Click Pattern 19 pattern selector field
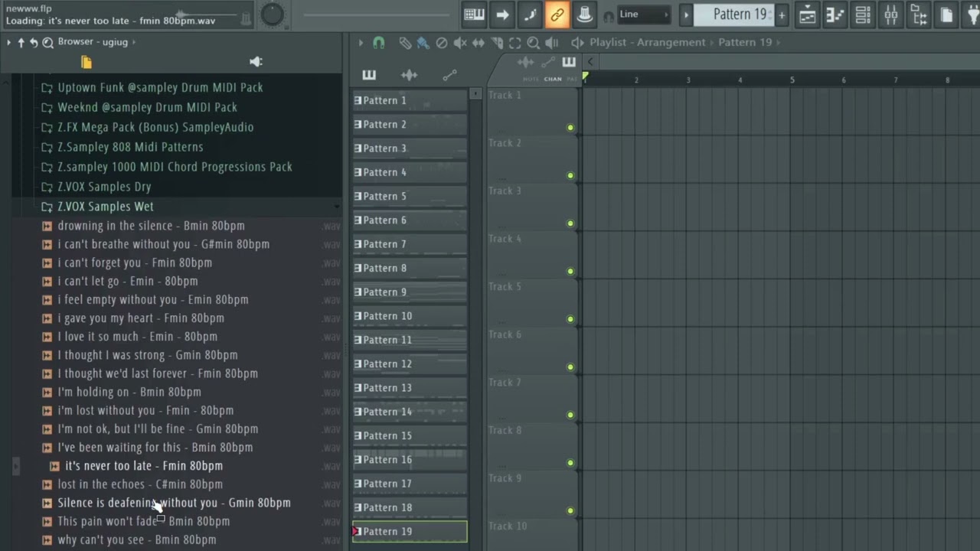The image size is (980, 551). (x=735, y=15)
